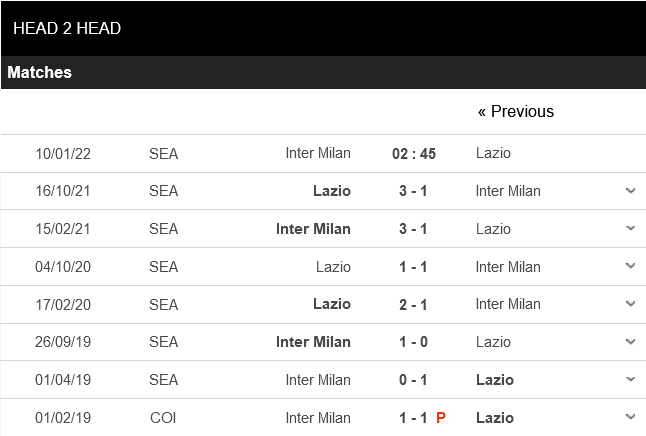Select bold Lazio home team on 17/02/20

[x=332, y=304]
